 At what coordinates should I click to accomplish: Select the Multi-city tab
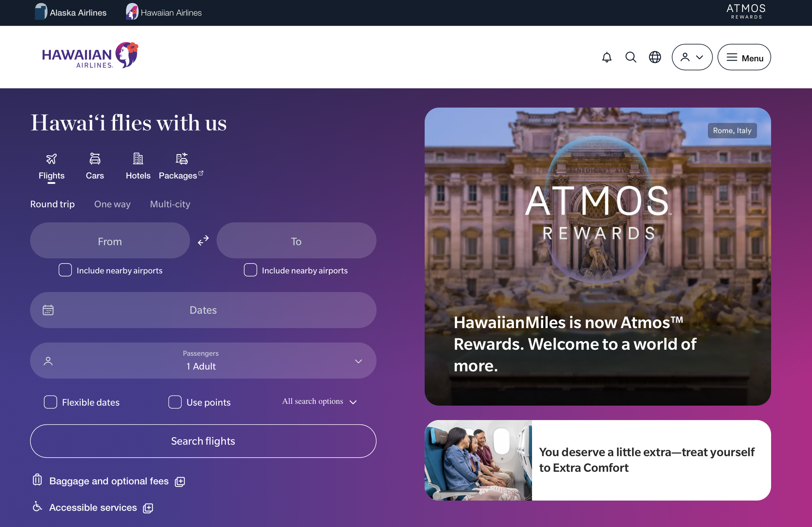(x=170, y=204)
